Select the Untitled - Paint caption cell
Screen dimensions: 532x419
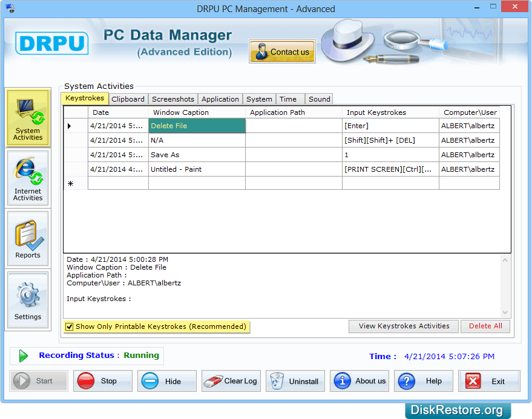point(197,169)
